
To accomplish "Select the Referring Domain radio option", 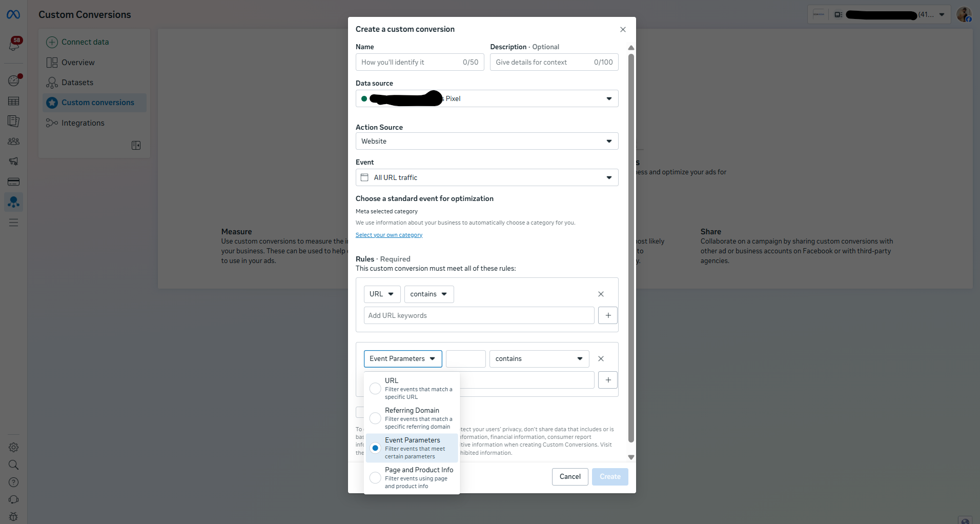I will [375, 418].
